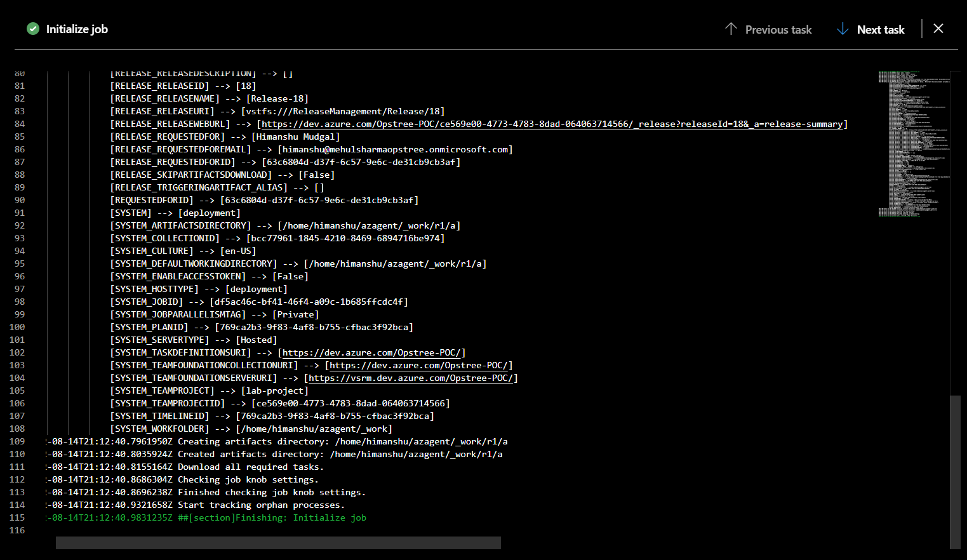Screen dimensions: 967x560
Task: Click the RELEASE_RELEASENAME Release-18 line
Action: click(209, 98)
